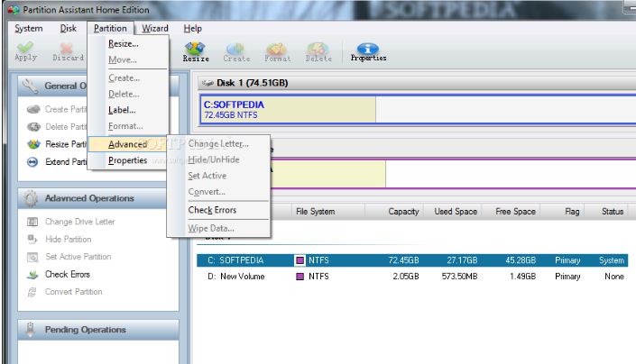Click the Extend Partition sidebar icon
The height and width of the screenshot is (364, 636).
point(32,162)
